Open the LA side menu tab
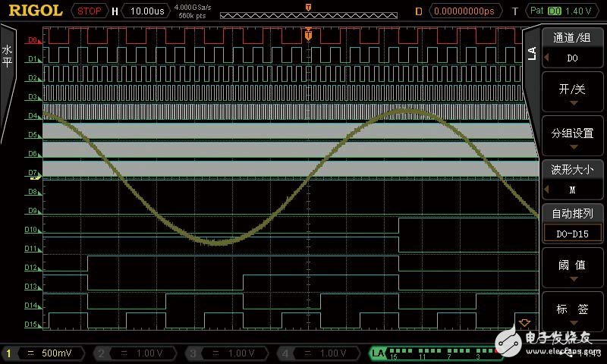This screenshot has width=607, height=364. (532, 52)
